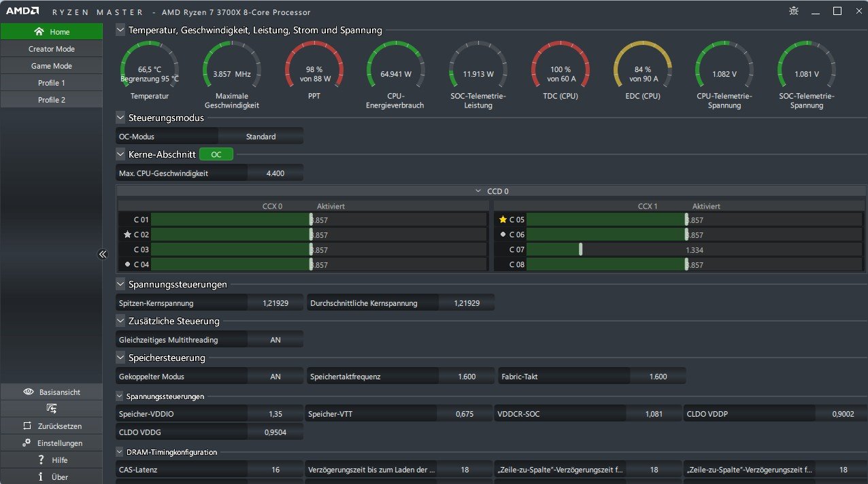Open the Home tab

[52, 32]
